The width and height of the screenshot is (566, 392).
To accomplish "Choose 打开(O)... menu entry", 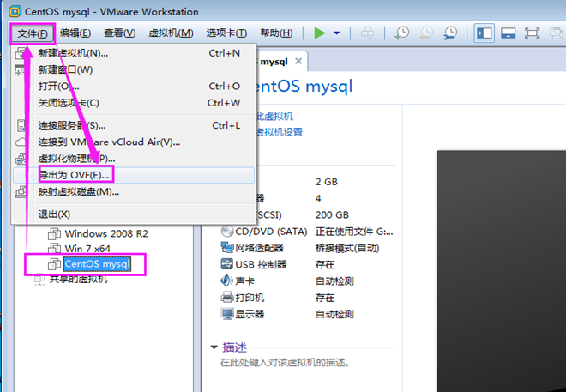I will click(135, 87).
